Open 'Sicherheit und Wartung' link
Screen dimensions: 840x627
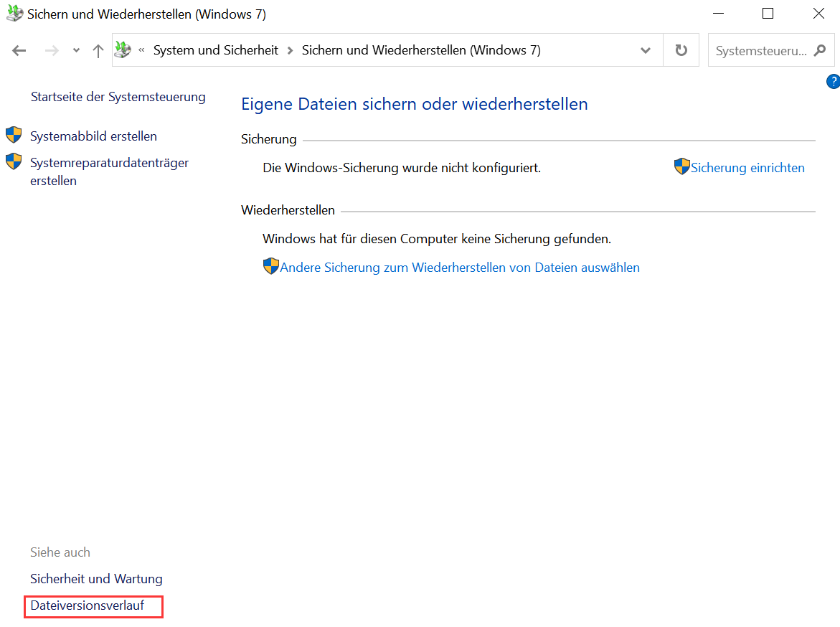[96, 579]
